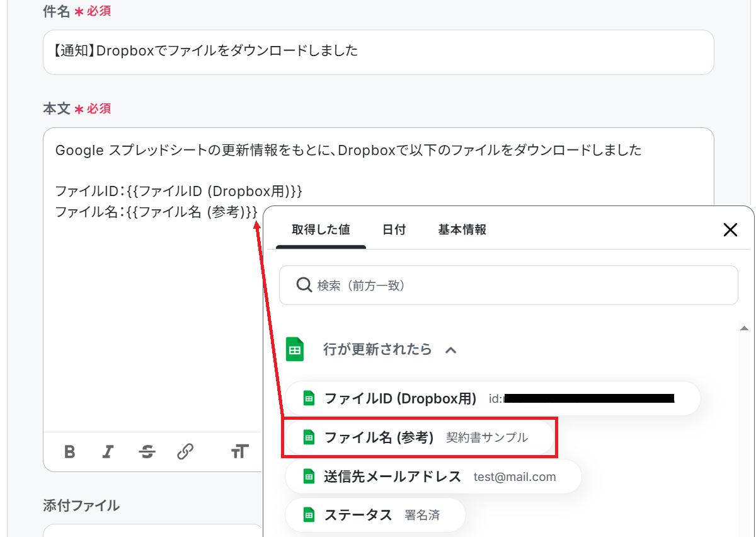756x537 pixels.
Task: Click the 行が更新されたら section heading
Action: (377, 349)
